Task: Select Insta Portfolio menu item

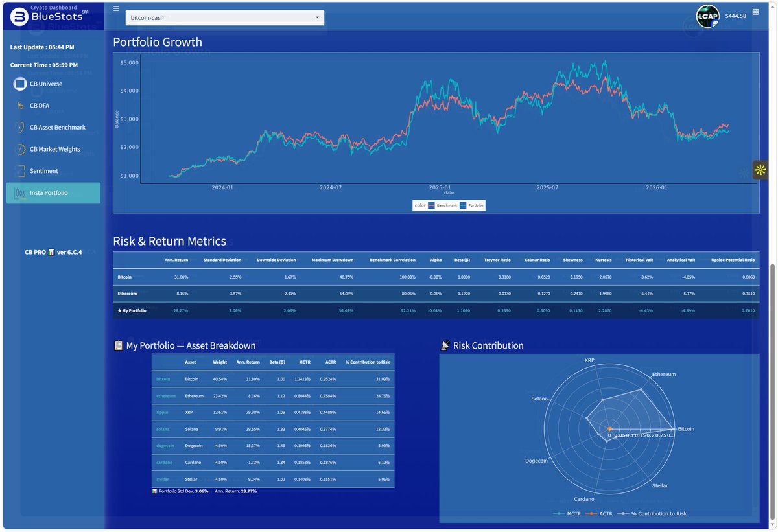Action: click(x=53, y=193)
